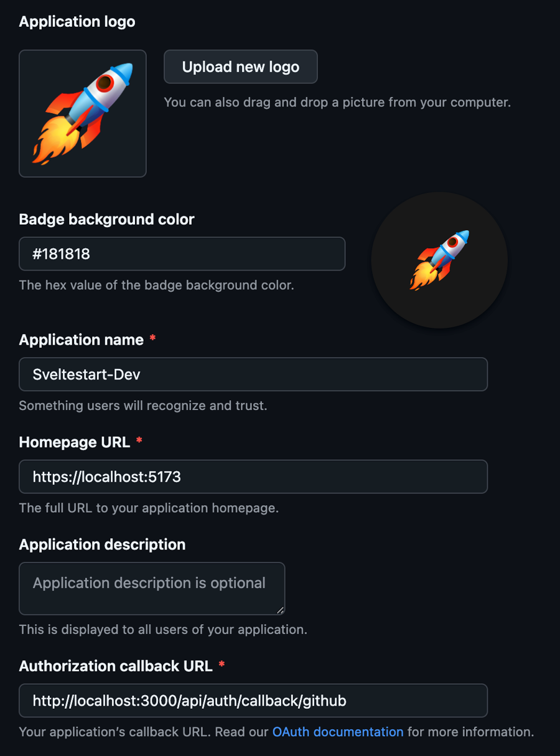This screenshot has width=560, height=756.
Task: Click the red asterisk beside Application name
Action: tap(152, 340)
